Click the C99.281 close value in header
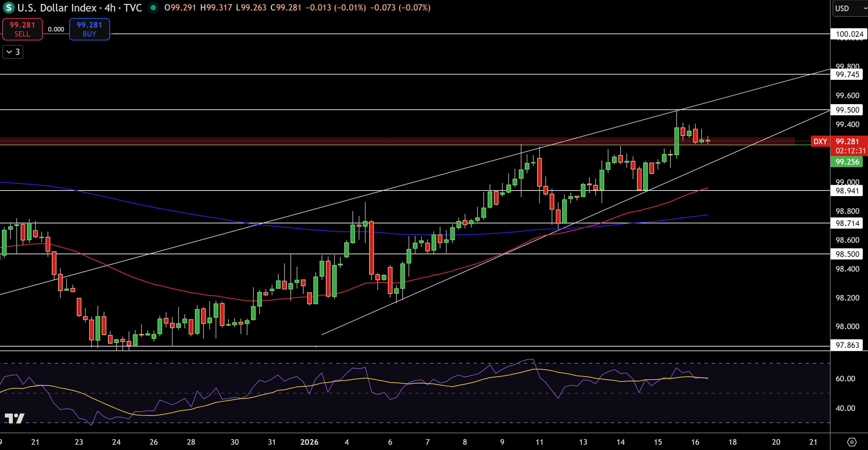This screenshot has height=450, width=868. coord(286,8)
